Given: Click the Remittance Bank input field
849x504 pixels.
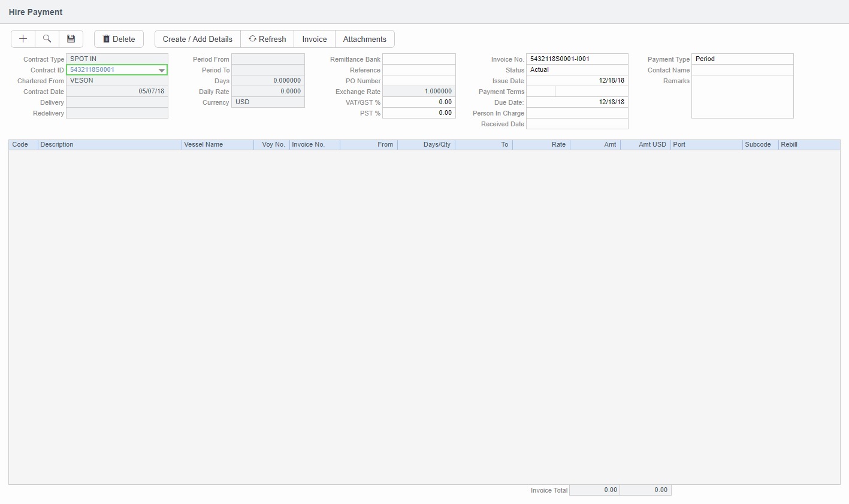Looking at the screenshot, I should click(419, 59).
